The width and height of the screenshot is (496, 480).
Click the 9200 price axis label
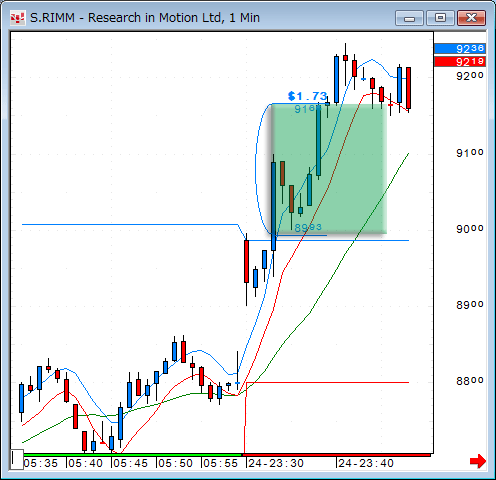click(x=470, y=76)
